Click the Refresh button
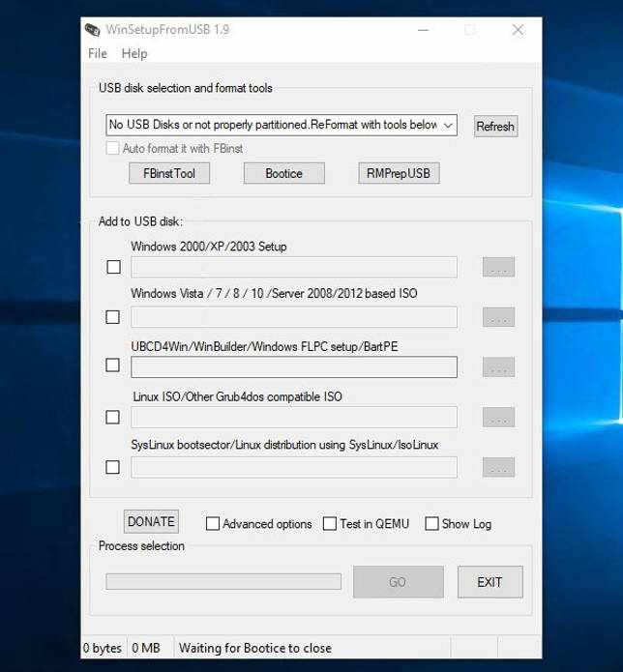This screenshot has width=623, height=672. coord(495,126)
